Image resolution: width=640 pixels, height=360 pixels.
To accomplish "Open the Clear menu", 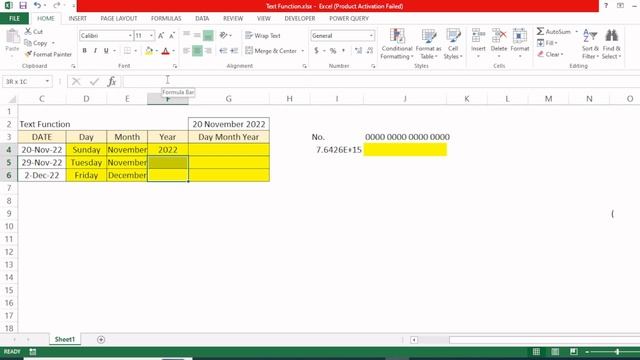I will (x=550, y=54).
